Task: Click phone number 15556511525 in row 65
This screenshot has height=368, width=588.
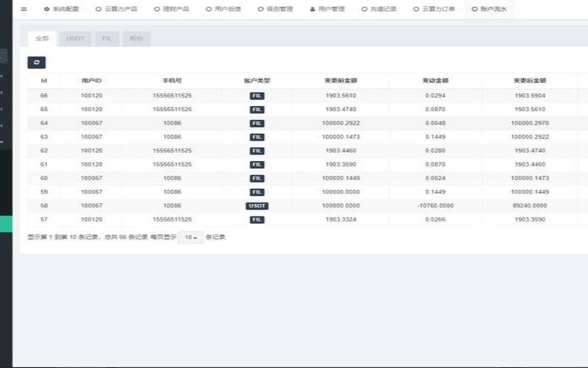Action: 172,109
